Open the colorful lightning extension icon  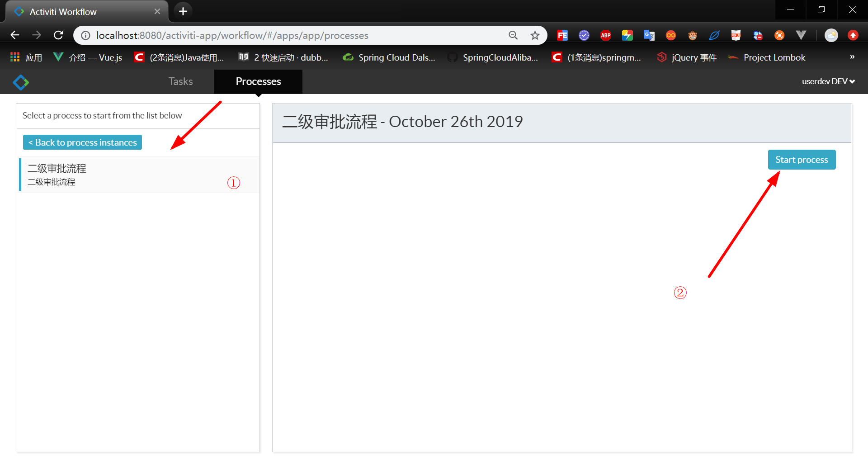tap(627, 35)
